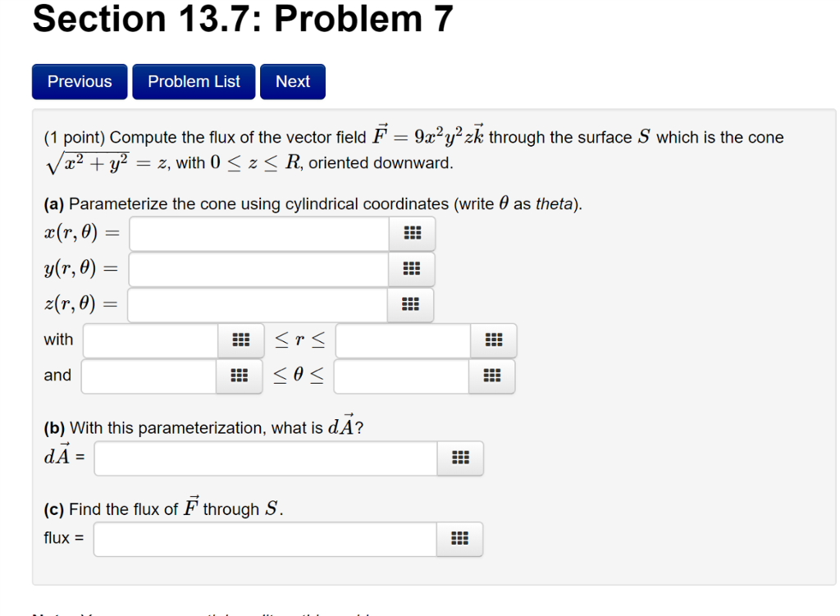The image size is (840, 616).
Task: Click the Previous button
Action: (x=79, y=81)
